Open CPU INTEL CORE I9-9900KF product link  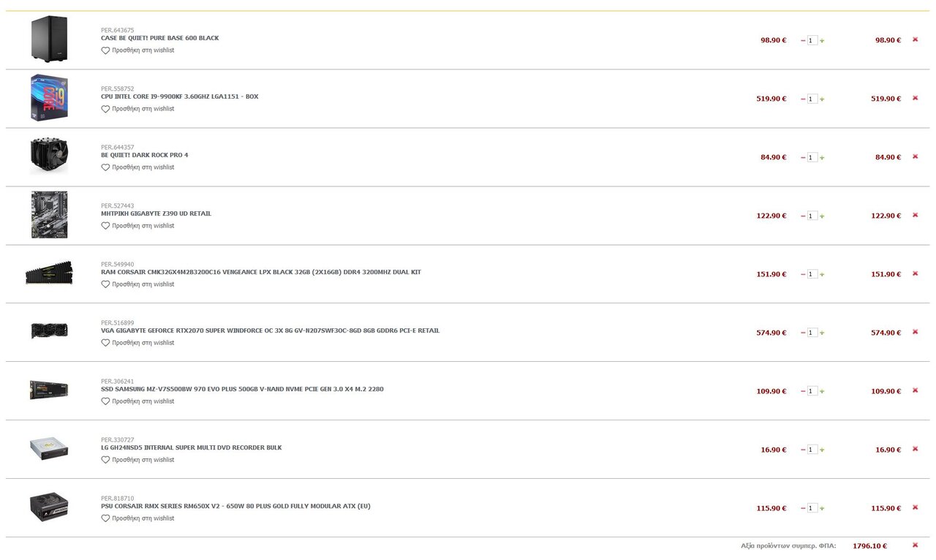point(179,97)
